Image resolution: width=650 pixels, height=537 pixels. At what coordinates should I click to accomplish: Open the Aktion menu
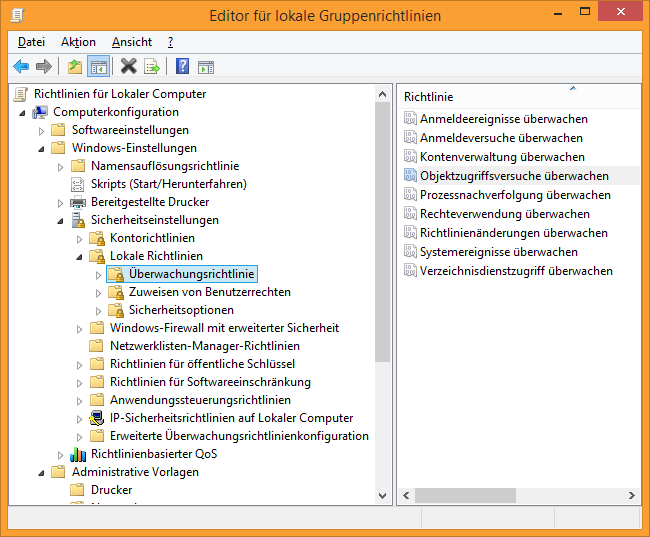point(78,42)
